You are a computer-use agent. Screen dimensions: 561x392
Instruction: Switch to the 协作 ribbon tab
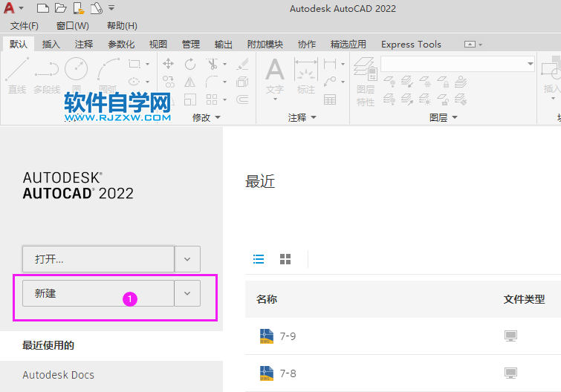[x=307, y=45]
